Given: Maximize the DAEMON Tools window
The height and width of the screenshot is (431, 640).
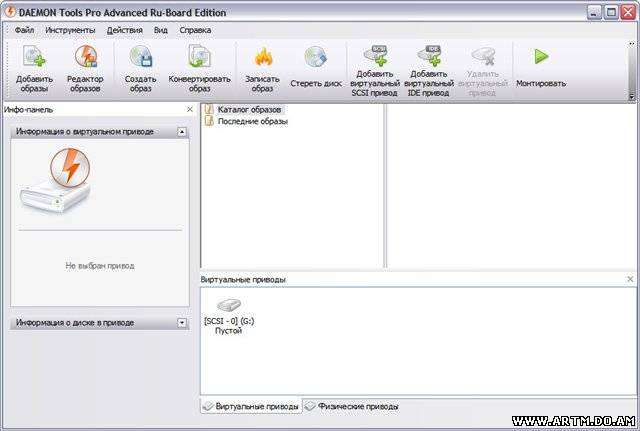Looking at the screenshot, I should pos(611,12).
